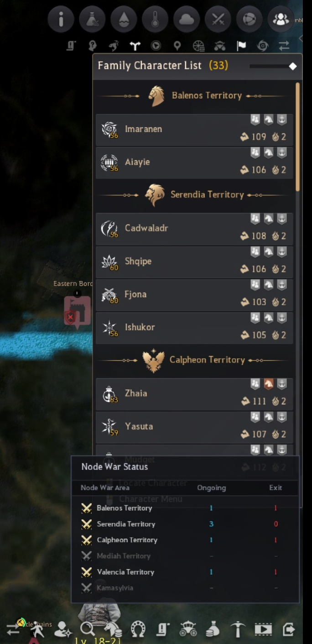This screenshot has height=644, width=312.
Task: Select the water drop filter icon
Action: (124, 19)
